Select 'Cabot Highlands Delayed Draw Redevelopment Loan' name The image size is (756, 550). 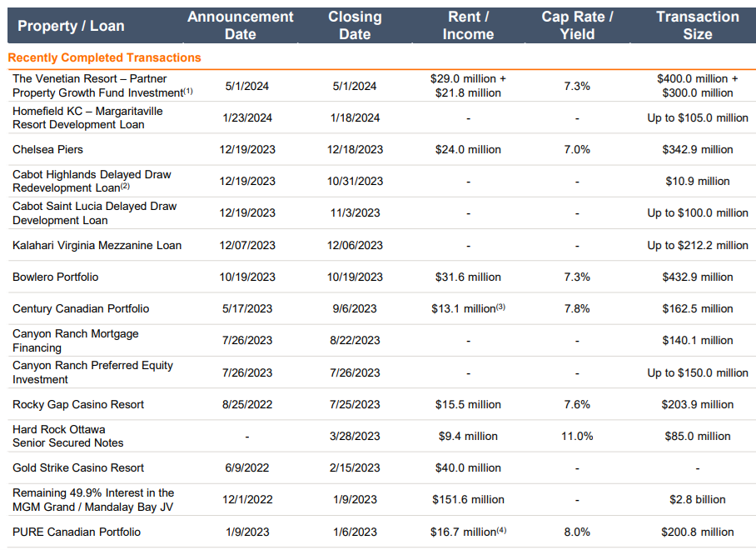pos(92,181)
